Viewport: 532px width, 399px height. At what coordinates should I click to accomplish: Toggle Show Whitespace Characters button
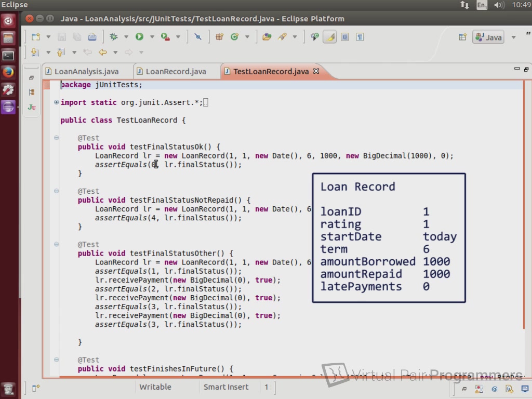[360, 37]
